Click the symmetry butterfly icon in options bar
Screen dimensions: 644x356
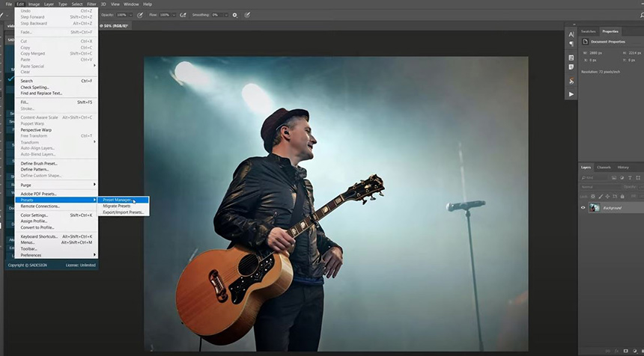point(249,14)
